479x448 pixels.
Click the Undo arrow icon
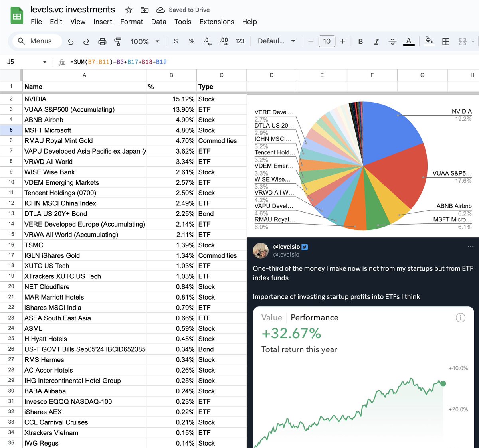click(71, 41)
